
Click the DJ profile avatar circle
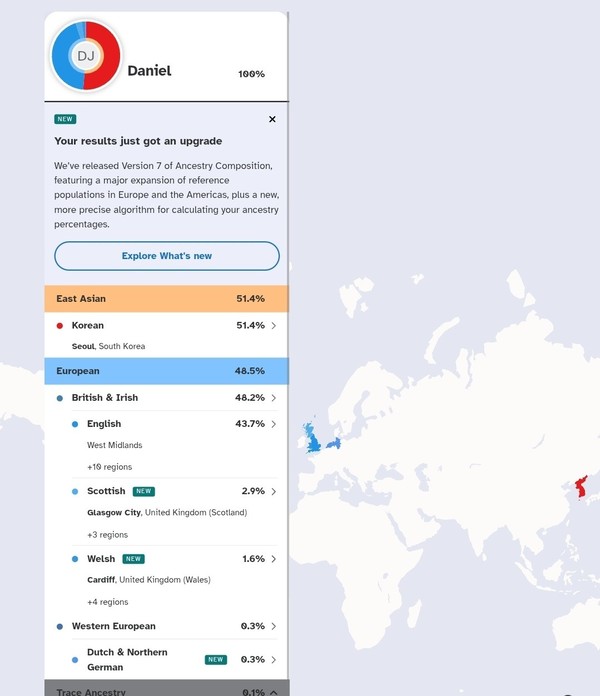[x=86, y=56]
